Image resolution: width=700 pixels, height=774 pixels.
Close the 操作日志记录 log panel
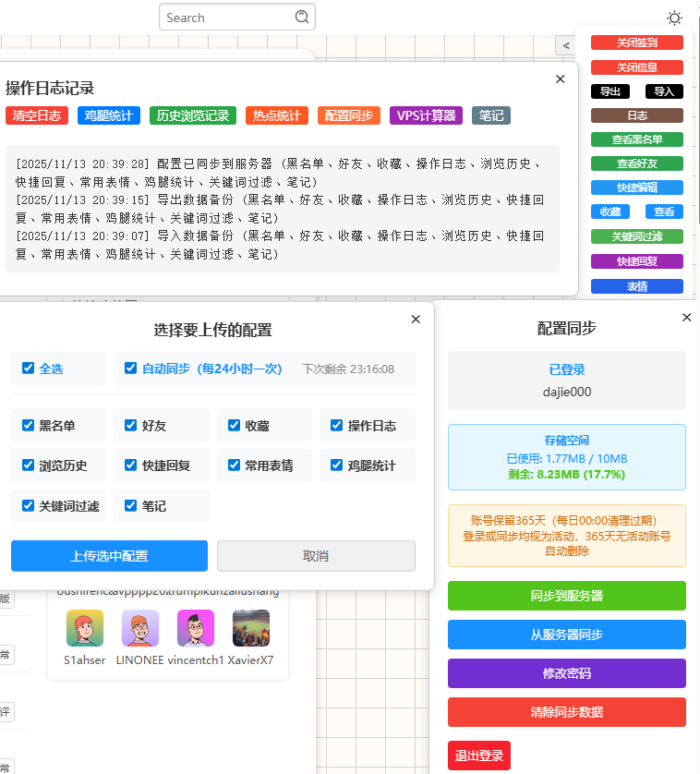click(561, 79)
